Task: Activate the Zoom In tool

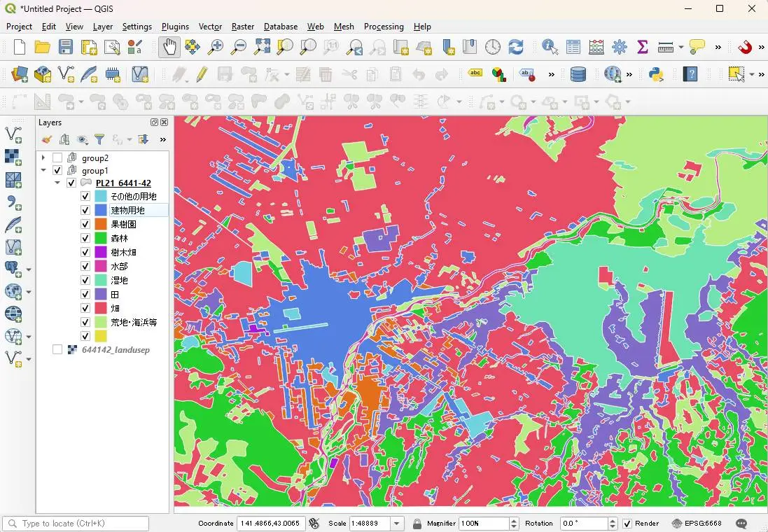Action: pyautogui.click(x=216, y=47)
